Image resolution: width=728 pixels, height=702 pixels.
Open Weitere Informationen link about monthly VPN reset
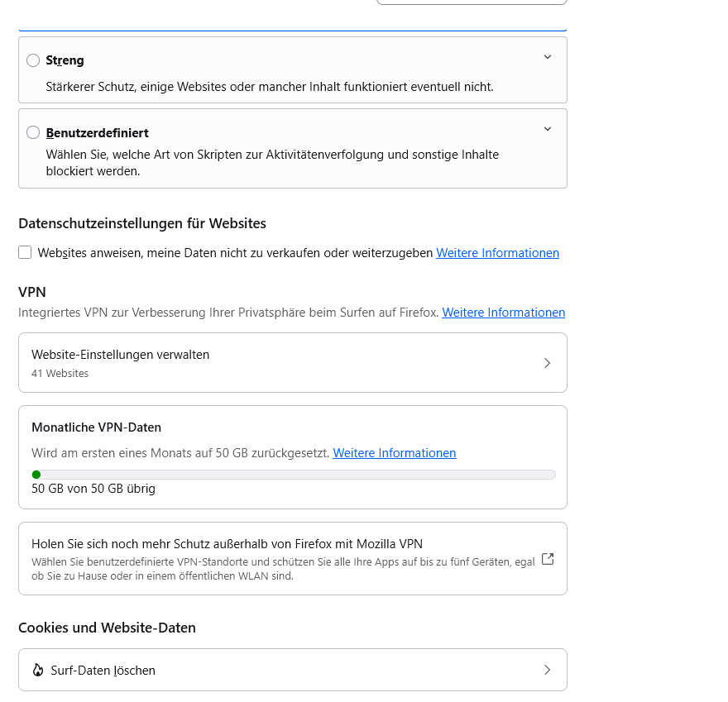pyautogui.click(x=394, y=453)
